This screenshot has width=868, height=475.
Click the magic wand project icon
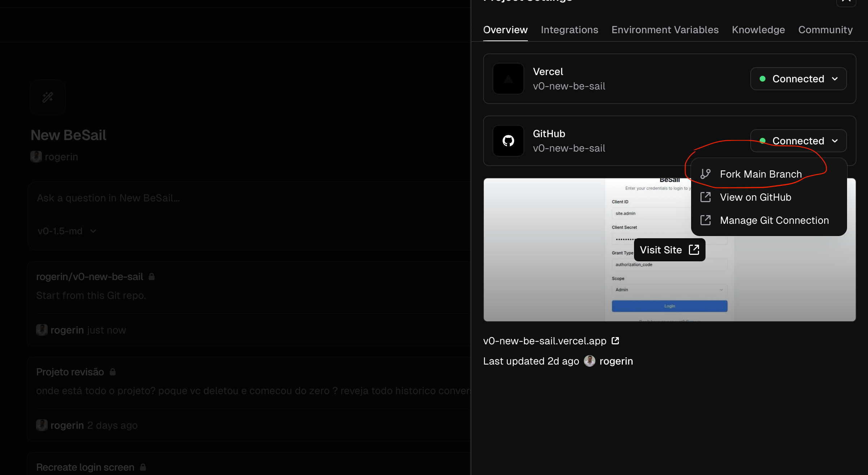pyautogui.click(x=48, y=97)
